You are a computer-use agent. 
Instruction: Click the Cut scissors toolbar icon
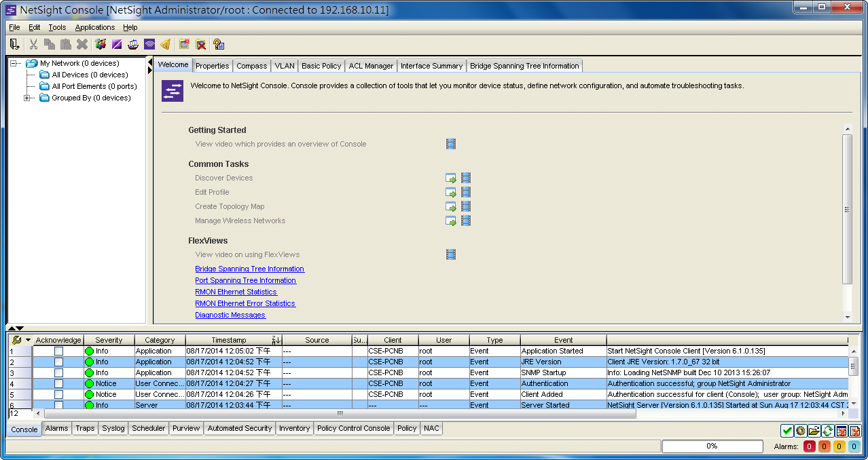pyautogui.click(x=33, y=44)
